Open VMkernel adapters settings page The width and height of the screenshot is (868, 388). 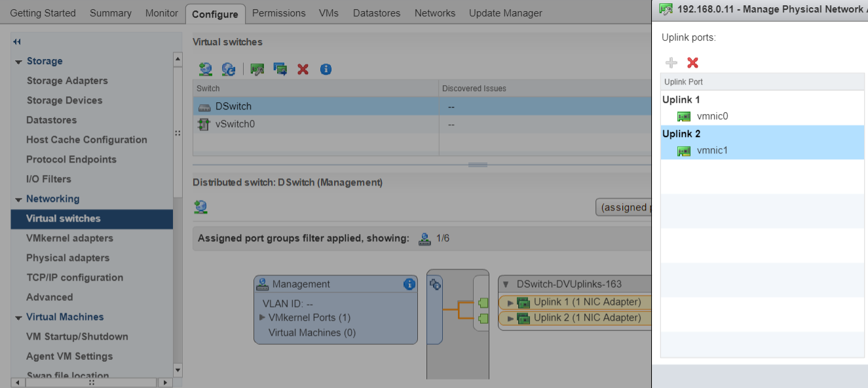pos(69,238)
